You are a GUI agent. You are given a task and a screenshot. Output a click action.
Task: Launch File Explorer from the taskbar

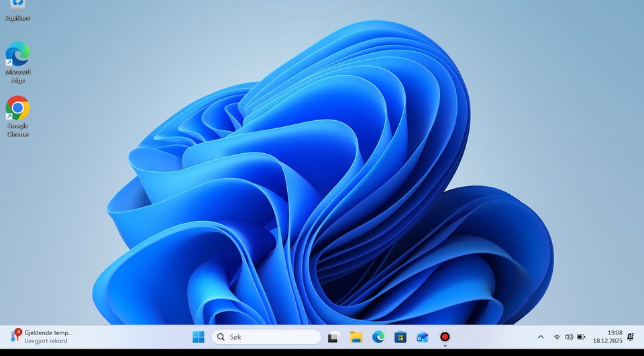[356, 337]
